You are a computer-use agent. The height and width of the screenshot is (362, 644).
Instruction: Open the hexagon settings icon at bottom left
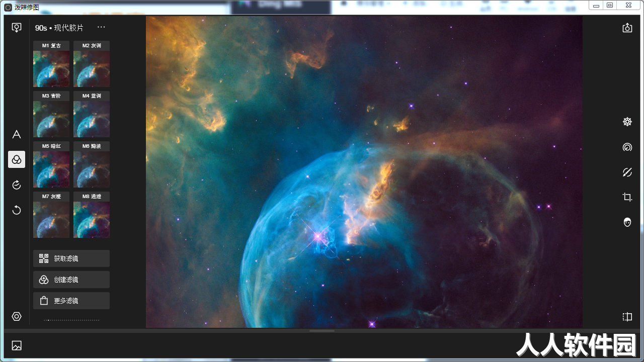tap(17, 316)
